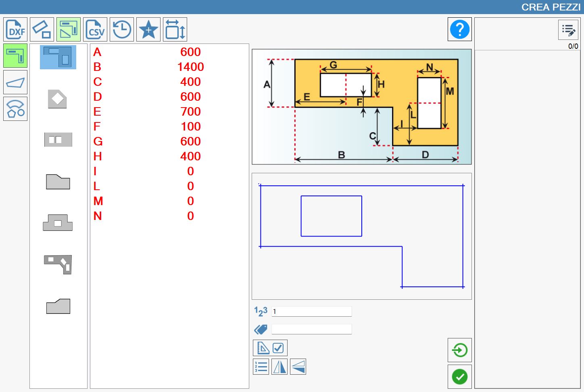The height and width of the screenshot is (392, 584).
Task: Toggle the checkbox next to the ruler icon
Action: click(x=278, y=348)
